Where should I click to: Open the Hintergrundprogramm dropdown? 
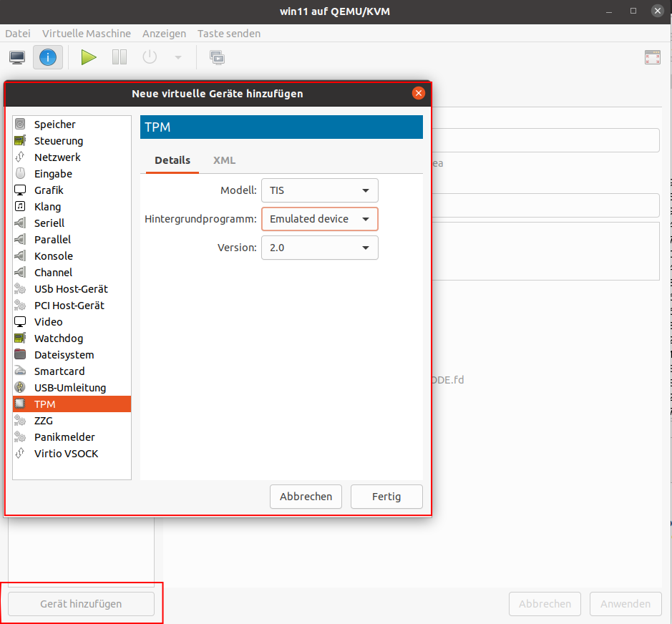pyautogui.click(x=319, y=219)
